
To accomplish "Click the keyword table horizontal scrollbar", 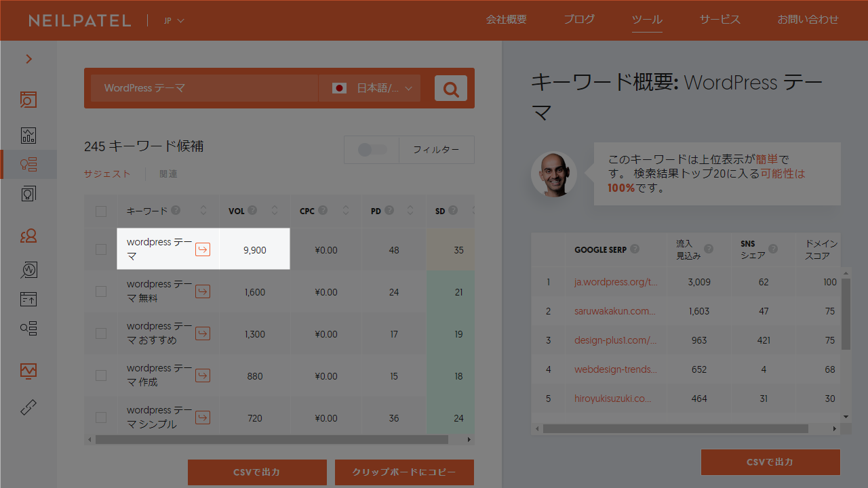I will [272, 439].
